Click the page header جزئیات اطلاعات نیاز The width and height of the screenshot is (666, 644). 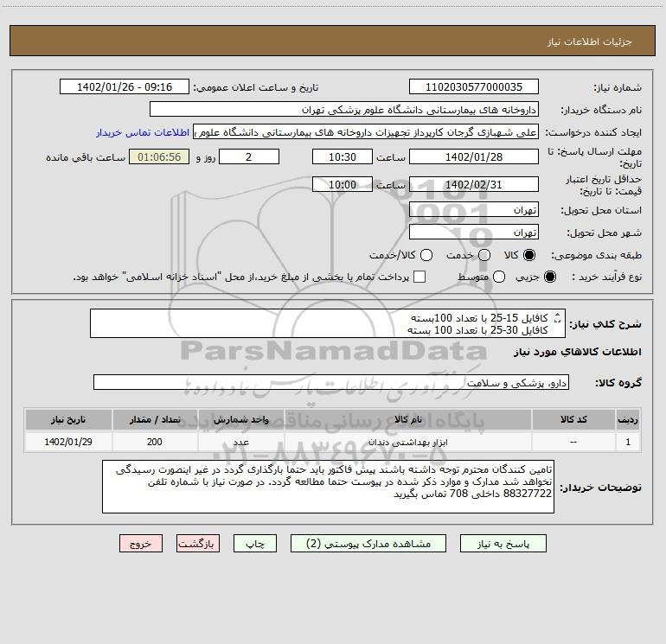click(589, 41)
